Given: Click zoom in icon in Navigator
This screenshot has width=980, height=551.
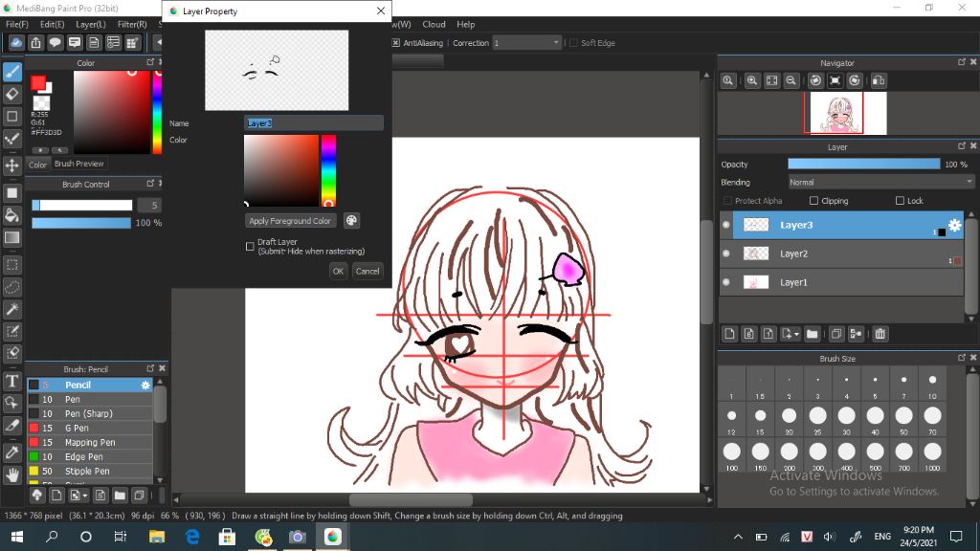Looking at the screenshot, I should click(752, 80).
